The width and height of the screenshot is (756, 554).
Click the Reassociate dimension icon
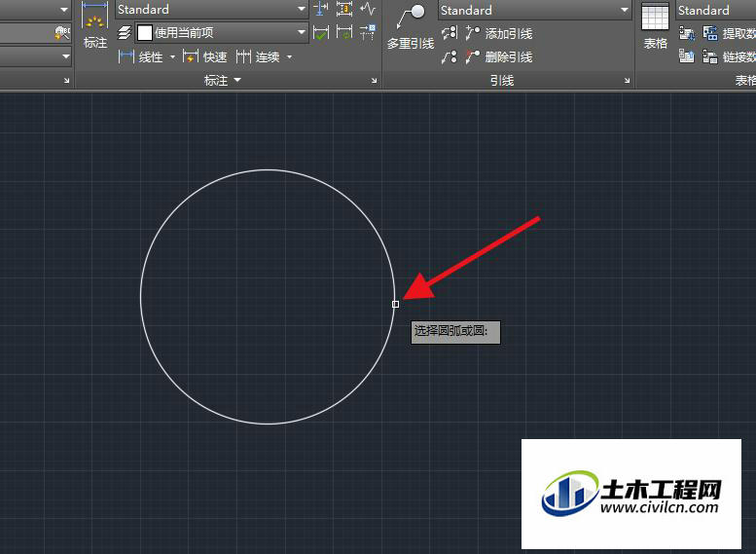[368, 33]
